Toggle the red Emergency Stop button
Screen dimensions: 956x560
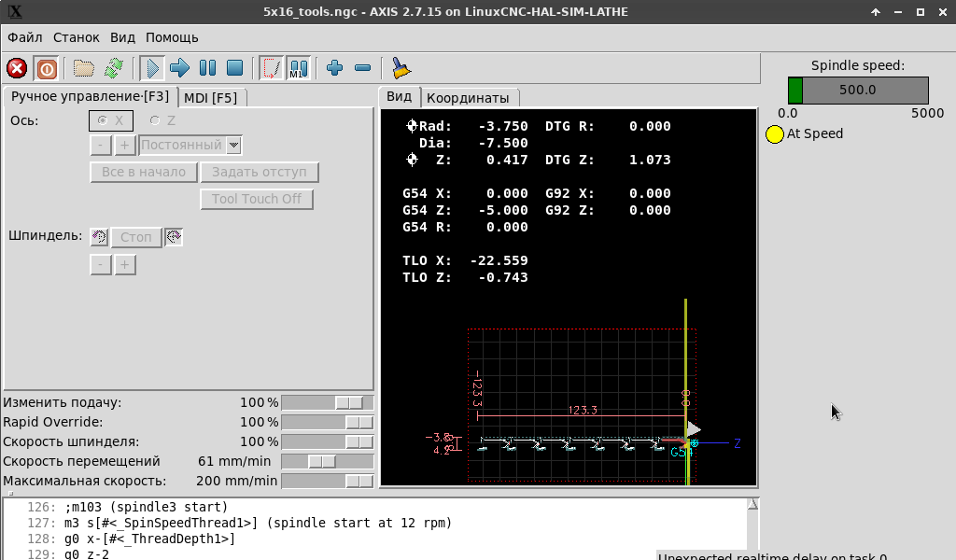17,68
